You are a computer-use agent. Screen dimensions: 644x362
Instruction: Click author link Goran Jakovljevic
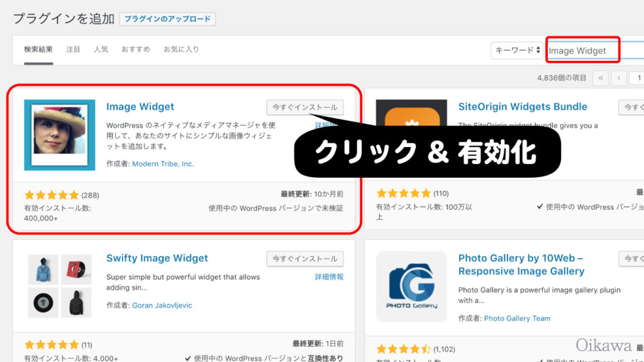(x=162, y=305)
